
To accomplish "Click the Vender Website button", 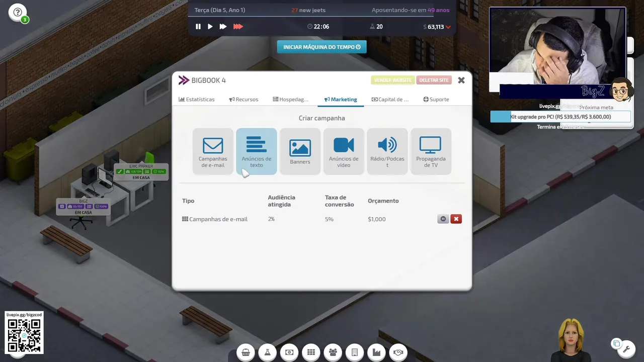I will pos(393,80).
